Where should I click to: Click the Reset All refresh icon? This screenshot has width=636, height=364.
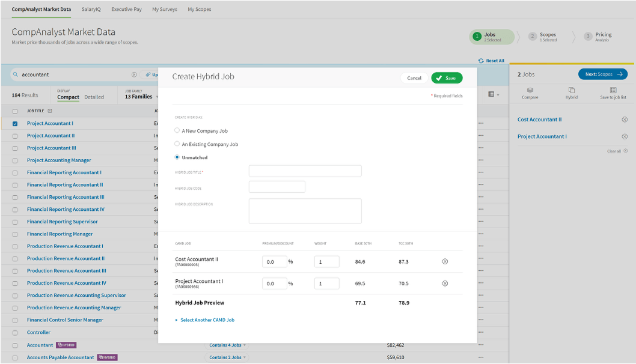tap(481, 61)
